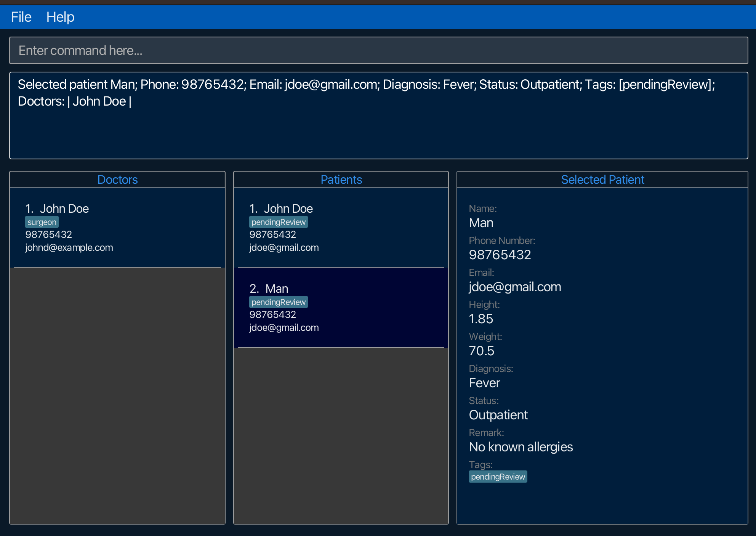Click doctor email johnd@example.com
Viewport: 756px width, 536px height.
[69, 247]
